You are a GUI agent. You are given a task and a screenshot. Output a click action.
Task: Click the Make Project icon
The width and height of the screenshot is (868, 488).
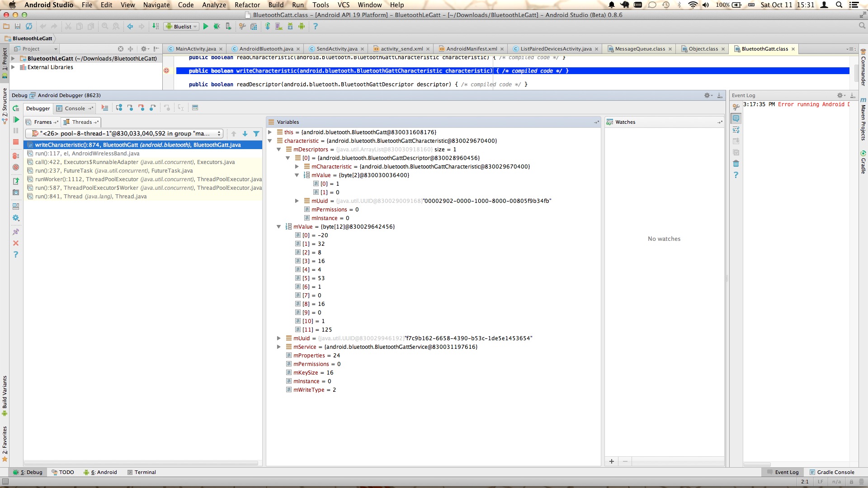[x=156, y=26]
